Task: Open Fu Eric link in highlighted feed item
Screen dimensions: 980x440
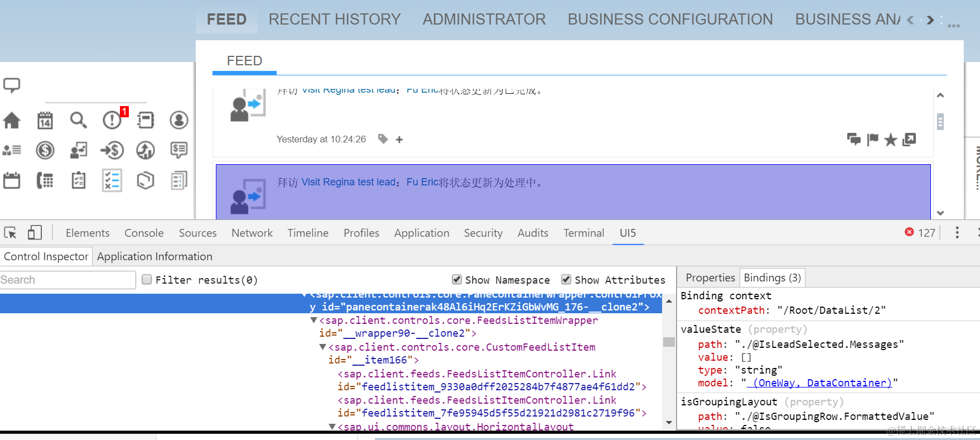Action: tap(422, 182)
